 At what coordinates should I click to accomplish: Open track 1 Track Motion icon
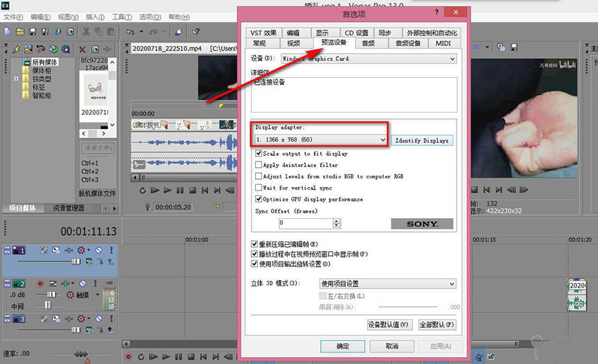click(x=56, y=250)
